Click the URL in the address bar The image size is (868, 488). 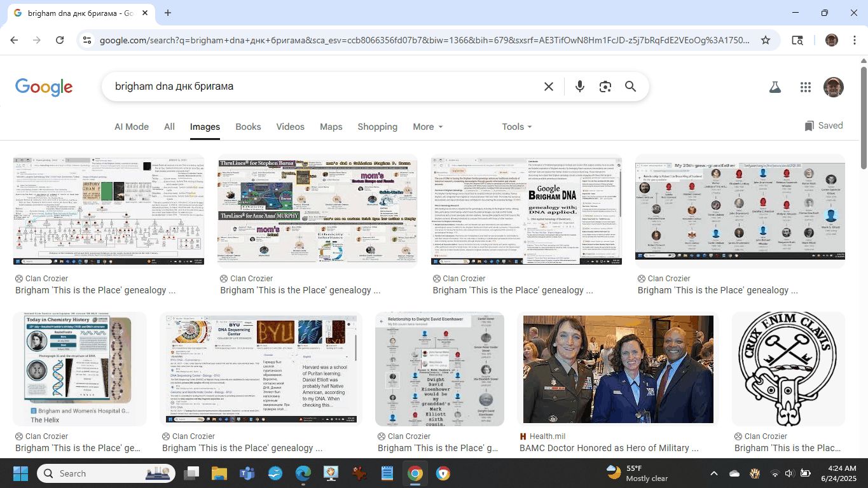pyautogui.click(x=425, y=40)
